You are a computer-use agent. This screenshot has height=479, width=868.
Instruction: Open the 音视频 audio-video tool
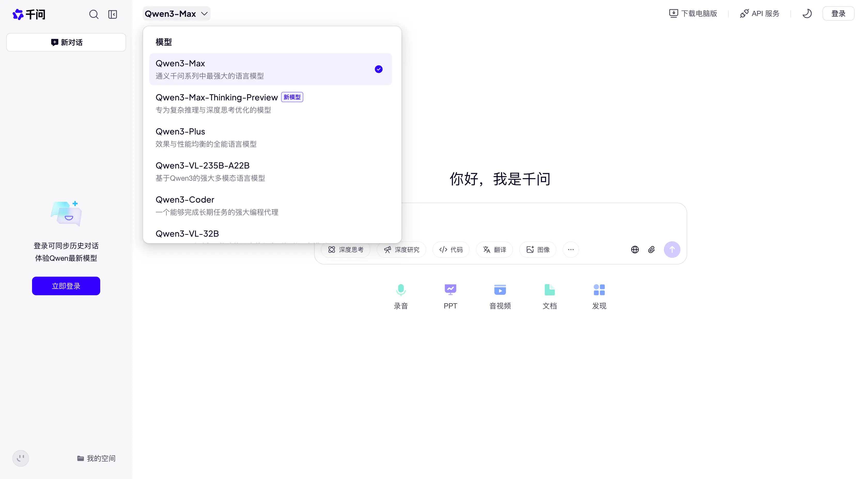click(x=500, y=296)
